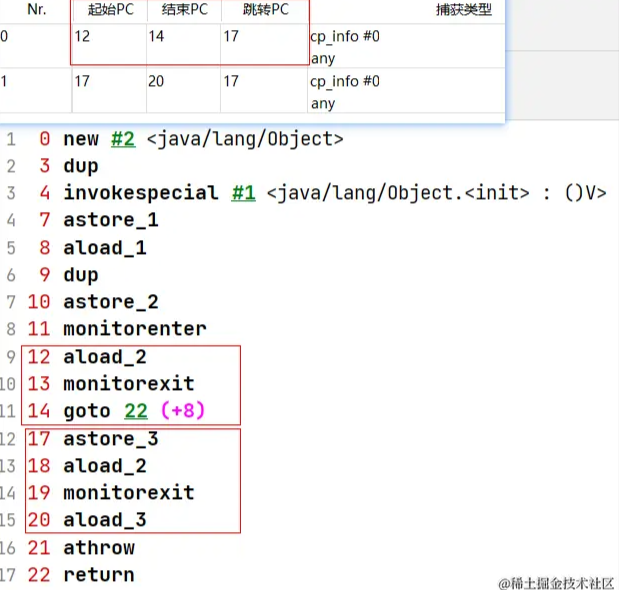
Task: Click monitorexit at offset 19
Action: pos(129,493)
